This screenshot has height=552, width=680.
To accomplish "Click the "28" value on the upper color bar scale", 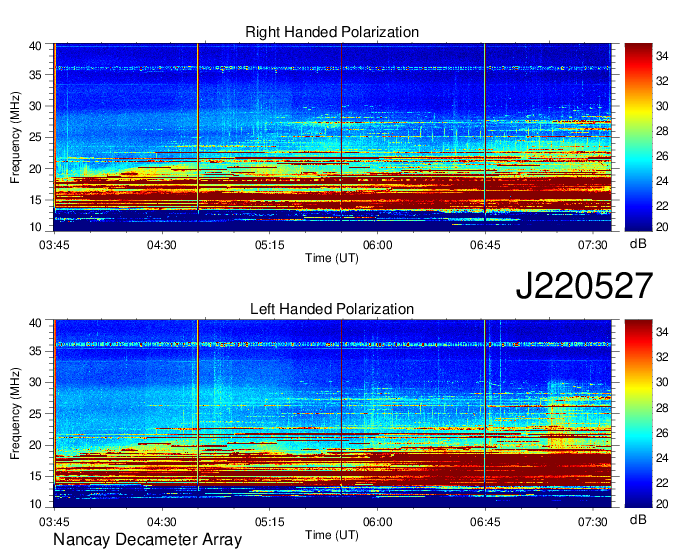I will [x=662, y=131].
